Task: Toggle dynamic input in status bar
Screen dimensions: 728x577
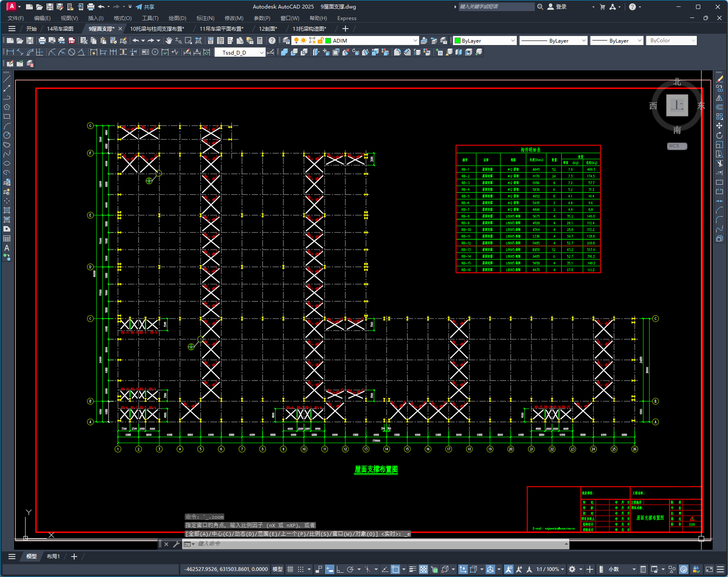Action: click(x=330, y=569)
